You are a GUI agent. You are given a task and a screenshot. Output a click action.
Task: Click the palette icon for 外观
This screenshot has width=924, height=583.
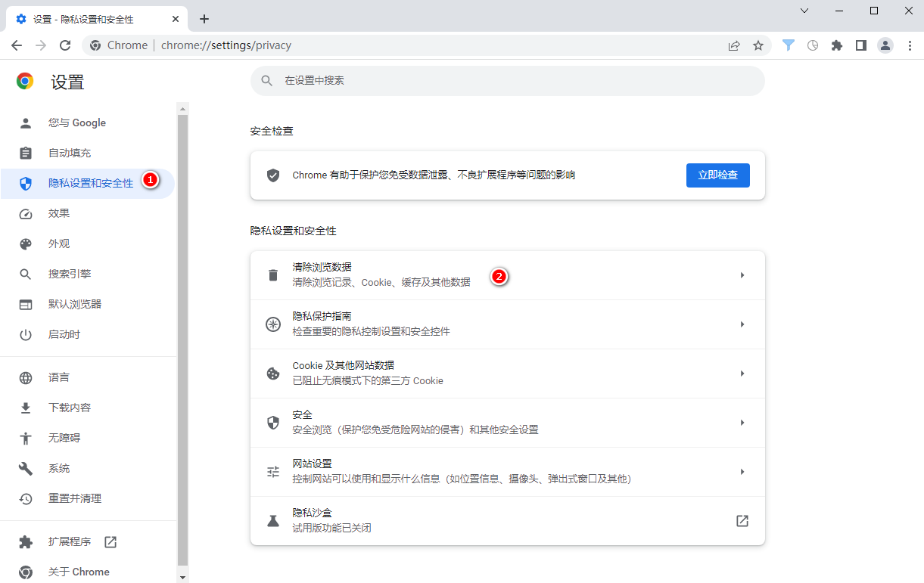[x=26, y=243]
